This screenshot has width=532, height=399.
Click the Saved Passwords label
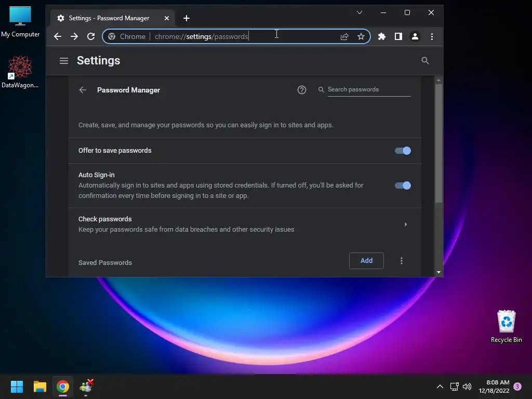(105, 262)
